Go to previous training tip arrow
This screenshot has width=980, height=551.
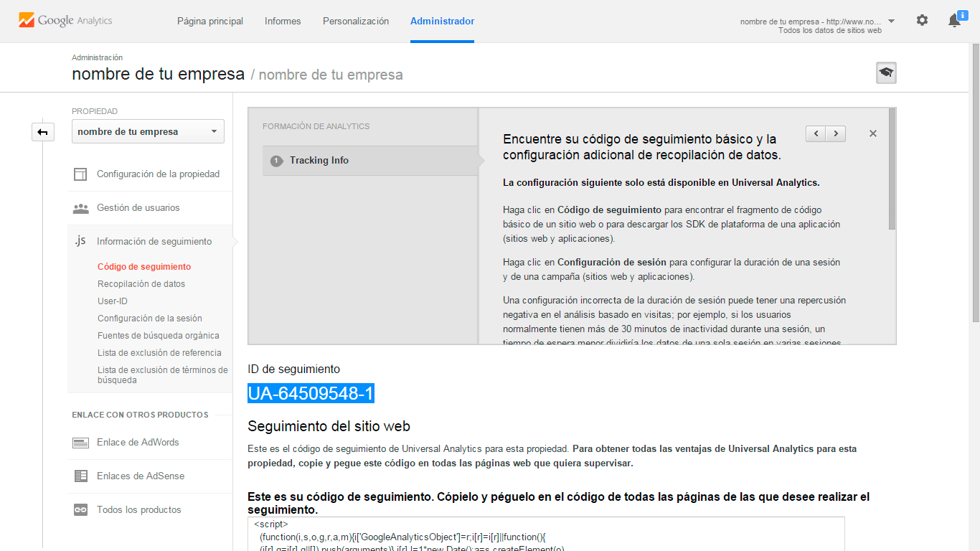[816, 133]
